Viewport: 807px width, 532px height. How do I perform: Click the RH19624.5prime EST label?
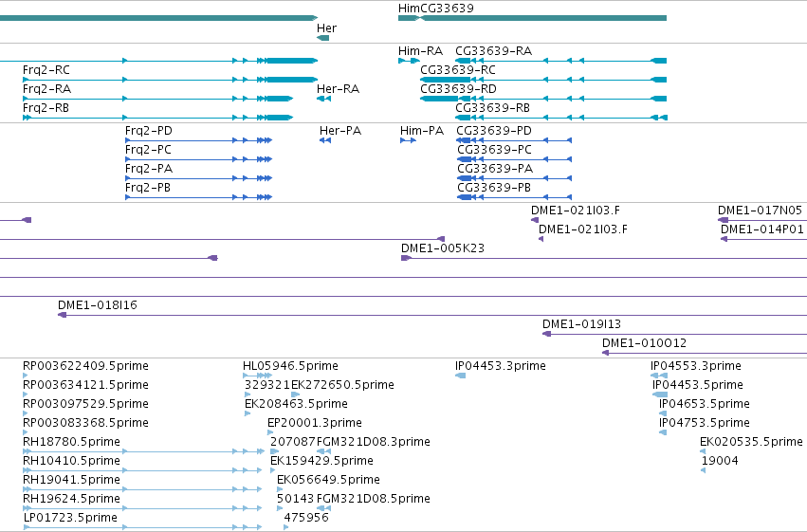coord(71,499)
